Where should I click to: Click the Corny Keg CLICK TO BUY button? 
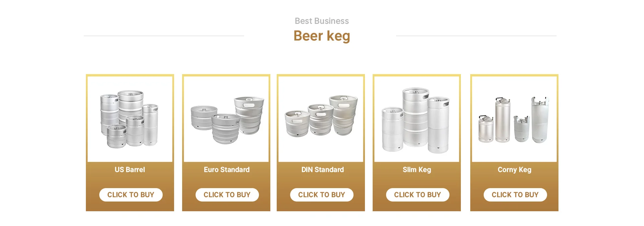coord(515,194)
